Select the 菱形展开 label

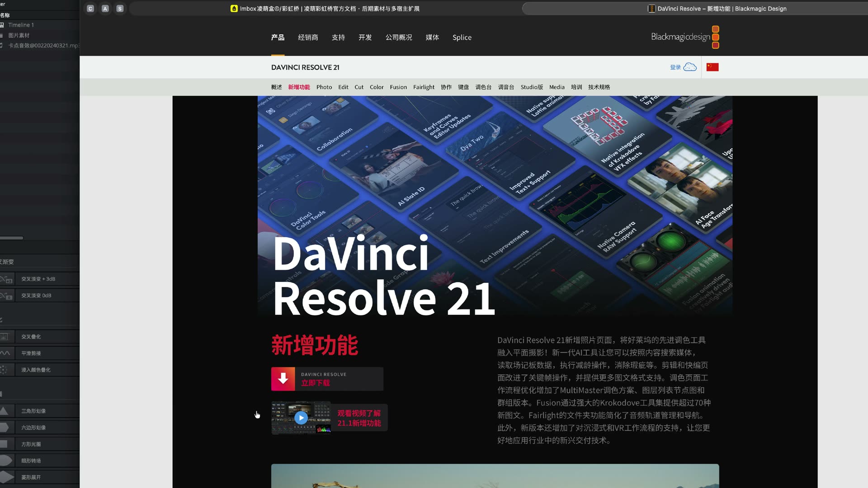tap(31, 477)
